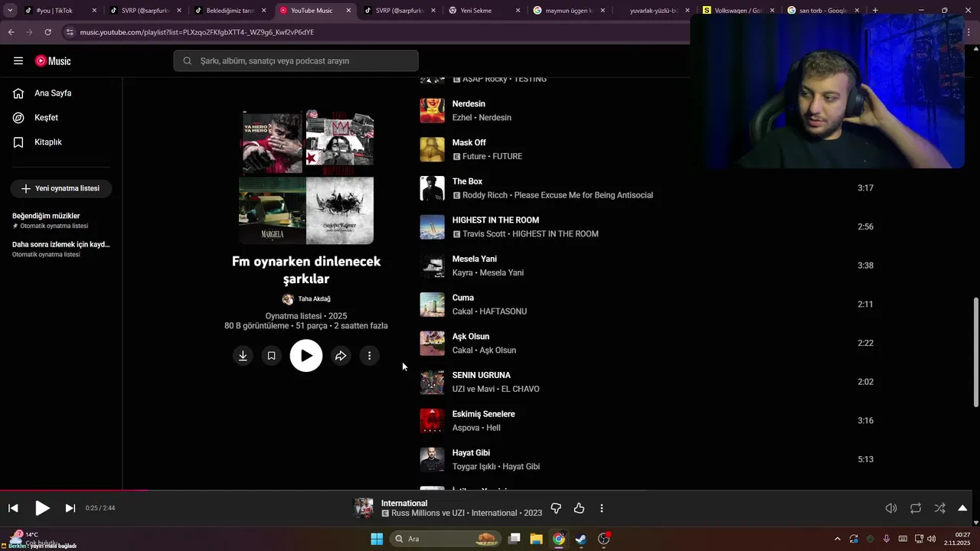Click the now playing International thumbnail
The height and width of the screenshot is (551, 980).
(x=363, y=508)
